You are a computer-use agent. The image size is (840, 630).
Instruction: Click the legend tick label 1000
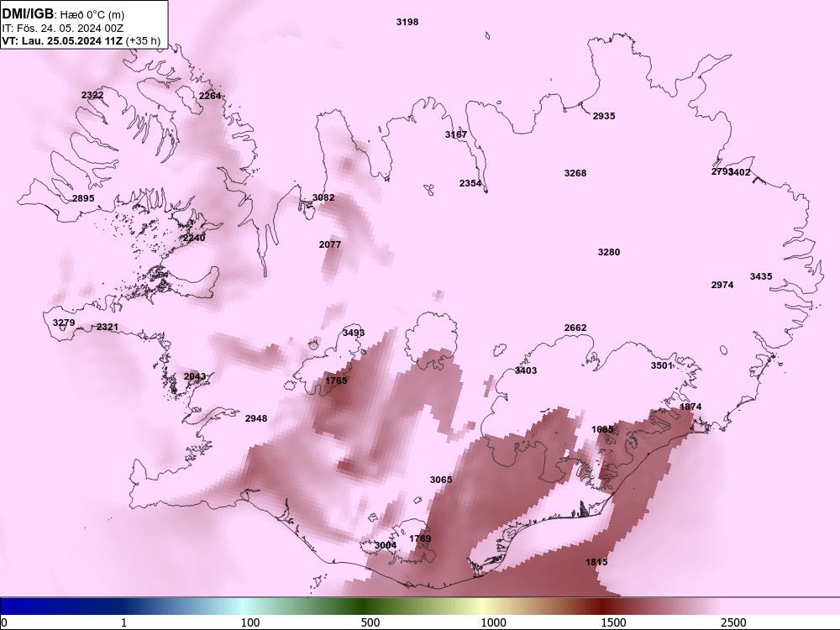click(493, 622)
